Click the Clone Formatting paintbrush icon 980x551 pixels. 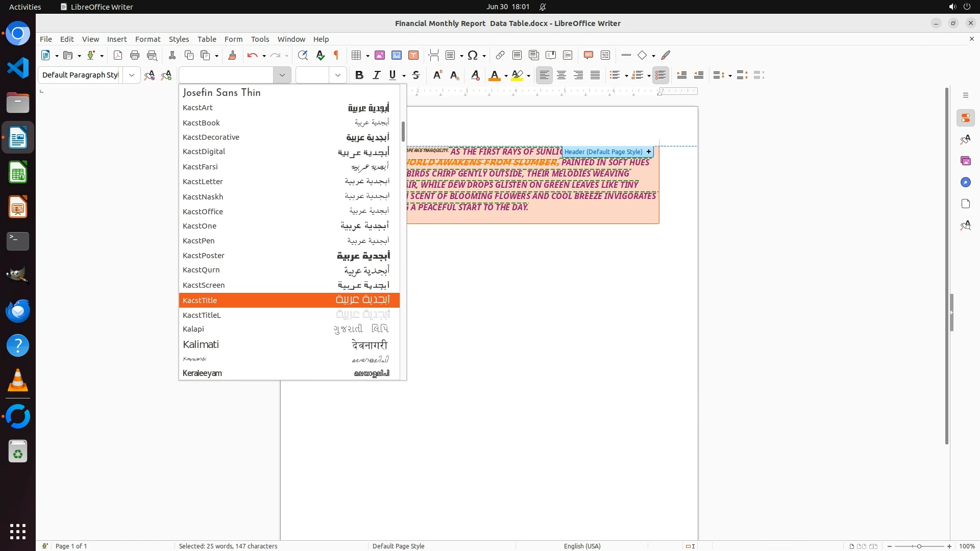click(x=232, y=55)
